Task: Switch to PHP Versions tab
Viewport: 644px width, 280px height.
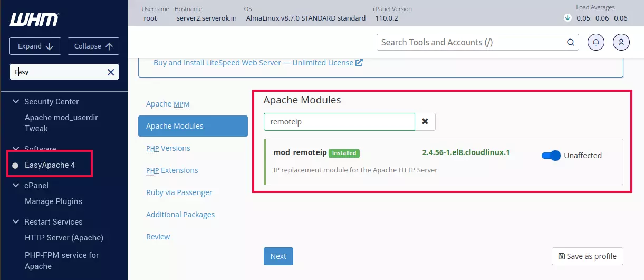Action: pyautogui.click(x=168, y=148)
